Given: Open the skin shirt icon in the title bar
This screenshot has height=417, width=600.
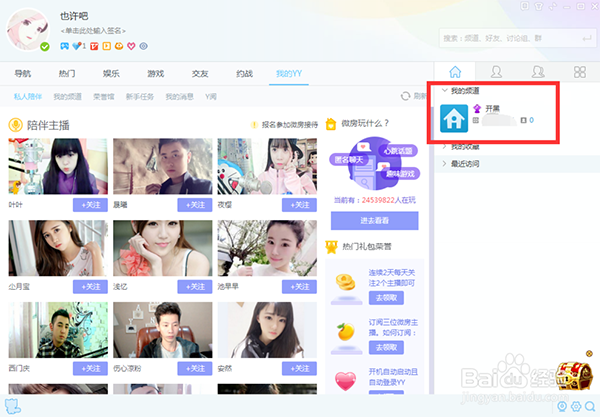Looking at the screenshot, I should pyautogui.click(x=538, y=6).
